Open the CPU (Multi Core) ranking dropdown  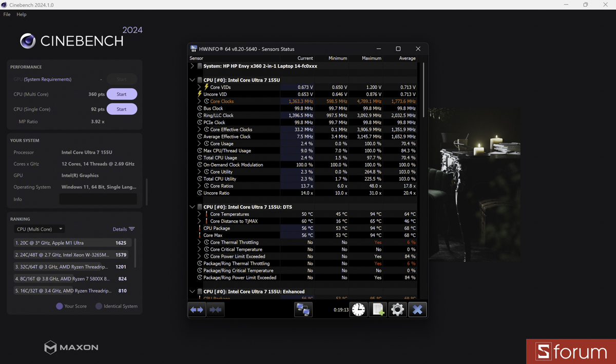[x=40, y=229]
